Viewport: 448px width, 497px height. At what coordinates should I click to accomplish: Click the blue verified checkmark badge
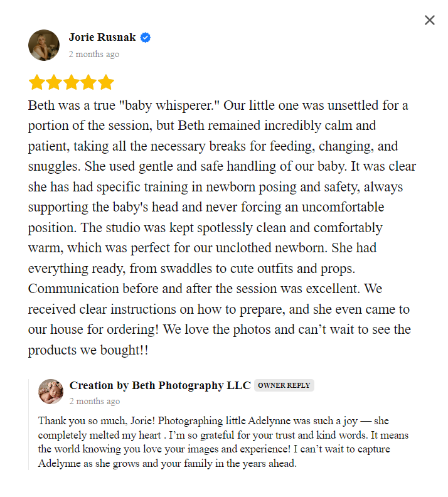(146, 38)
